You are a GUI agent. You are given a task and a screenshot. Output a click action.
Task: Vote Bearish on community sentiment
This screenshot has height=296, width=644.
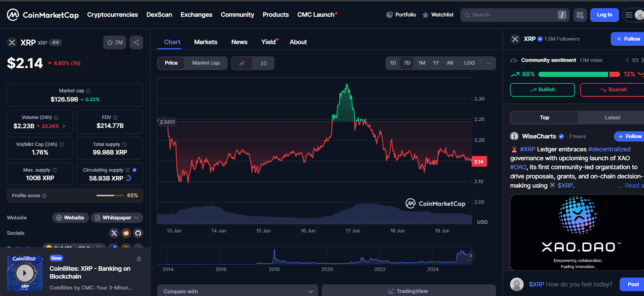click(613, 90)
